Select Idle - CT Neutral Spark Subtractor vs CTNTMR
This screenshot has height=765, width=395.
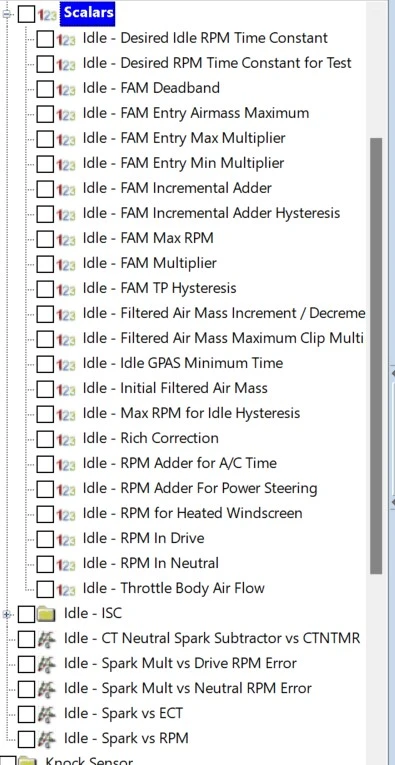[212, 638]
